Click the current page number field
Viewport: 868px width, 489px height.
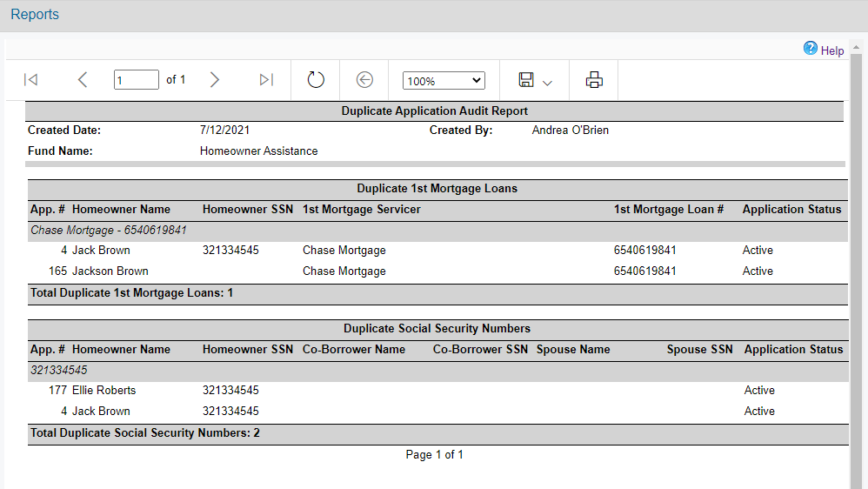click(137, 80)
